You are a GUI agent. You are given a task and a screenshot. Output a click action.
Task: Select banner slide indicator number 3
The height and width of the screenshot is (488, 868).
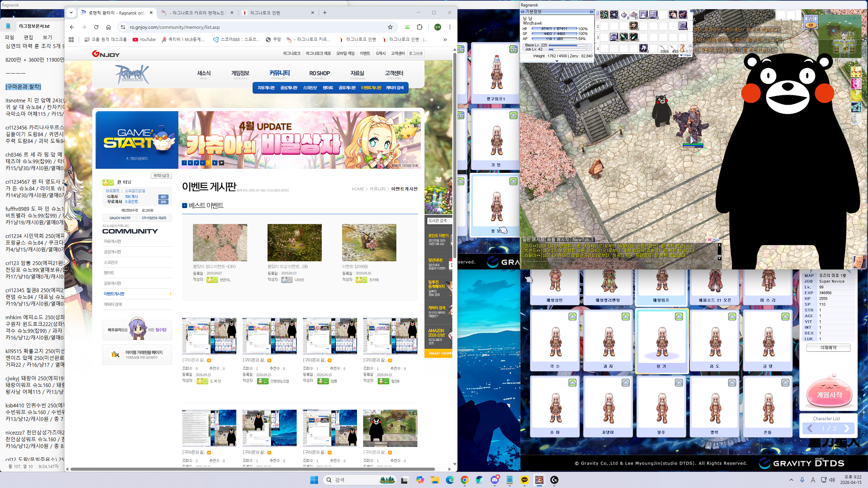(x=196, y=163)
